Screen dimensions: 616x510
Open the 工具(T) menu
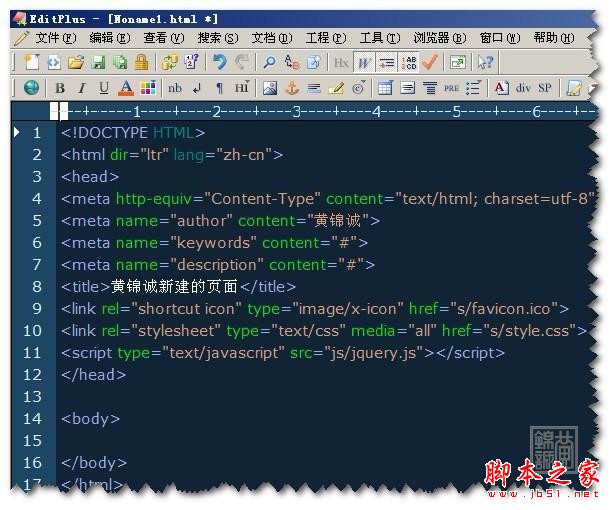380,38
